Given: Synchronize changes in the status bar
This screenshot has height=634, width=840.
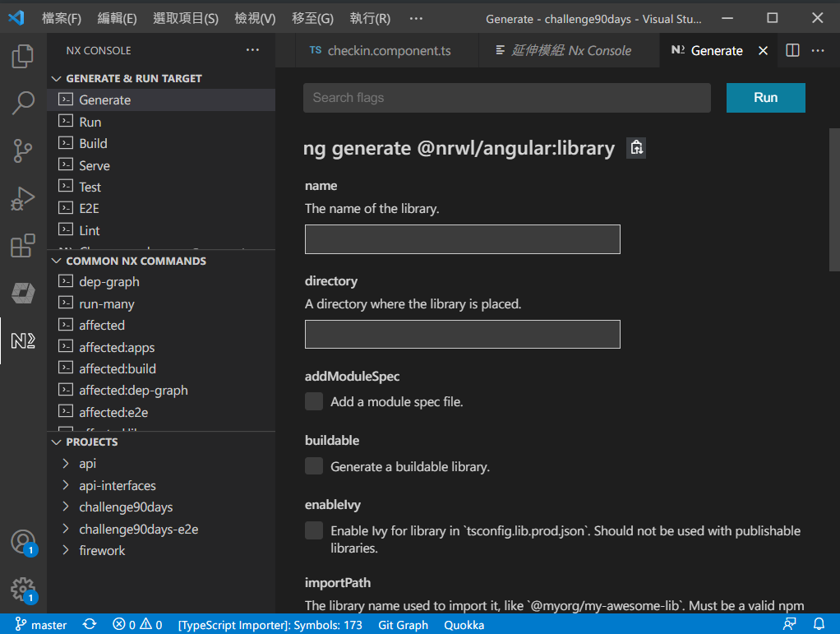Looking at the screenshot, I should [x=90, y=624].
